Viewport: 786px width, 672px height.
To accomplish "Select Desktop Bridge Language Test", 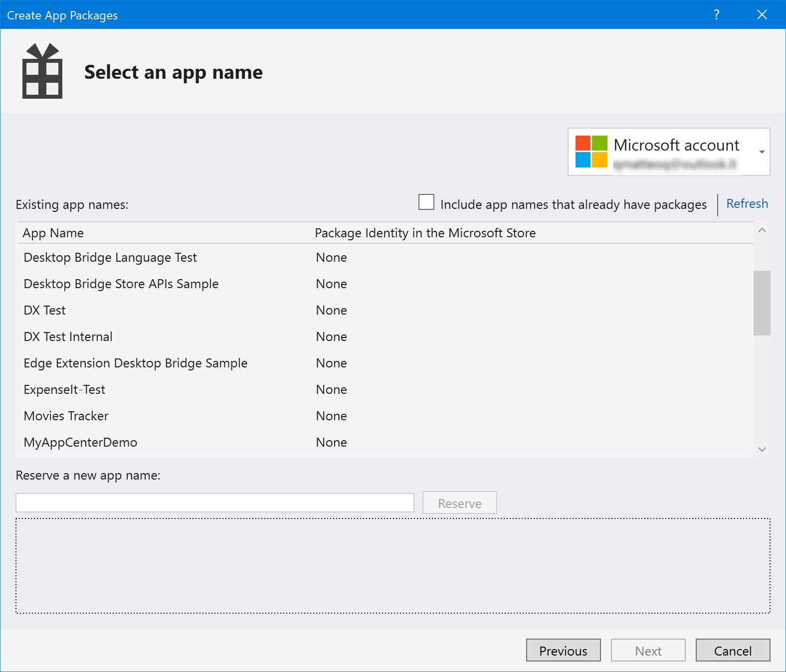I will pyautogui.click(x=385, y=257).
